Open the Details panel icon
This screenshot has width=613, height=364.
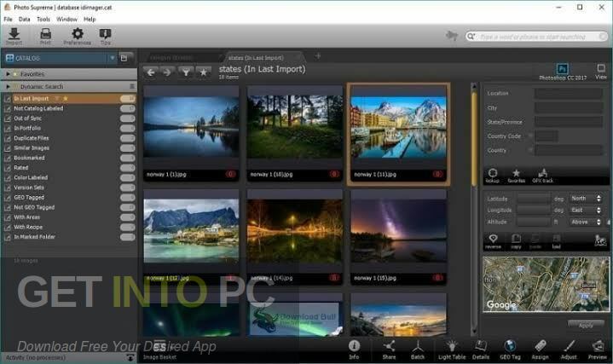481,350
